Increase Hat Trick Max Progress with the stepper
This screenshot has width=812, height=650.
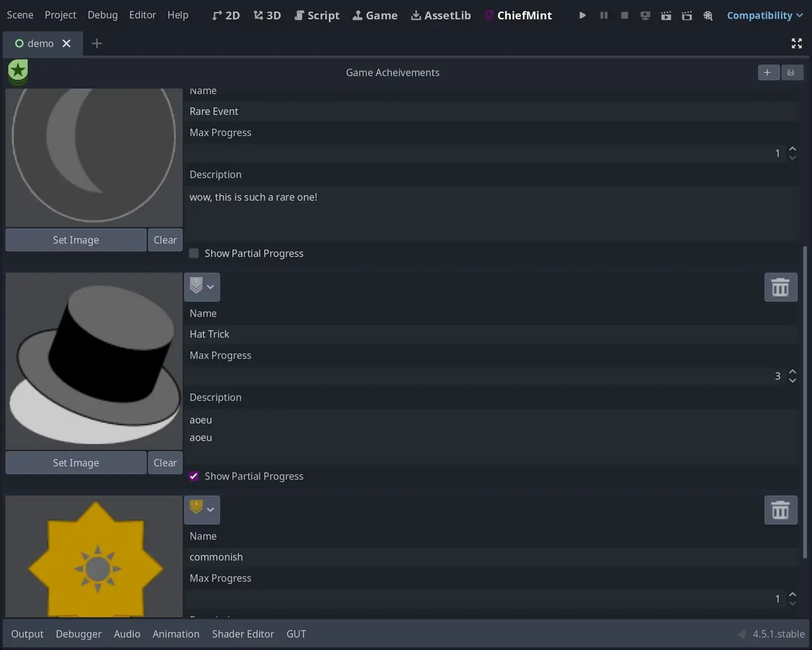coord(793,372)
